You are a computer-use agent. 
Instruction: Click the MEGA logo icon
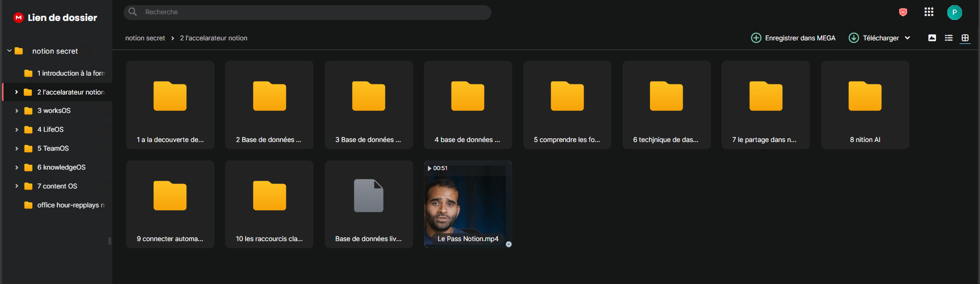pos(18,17)
